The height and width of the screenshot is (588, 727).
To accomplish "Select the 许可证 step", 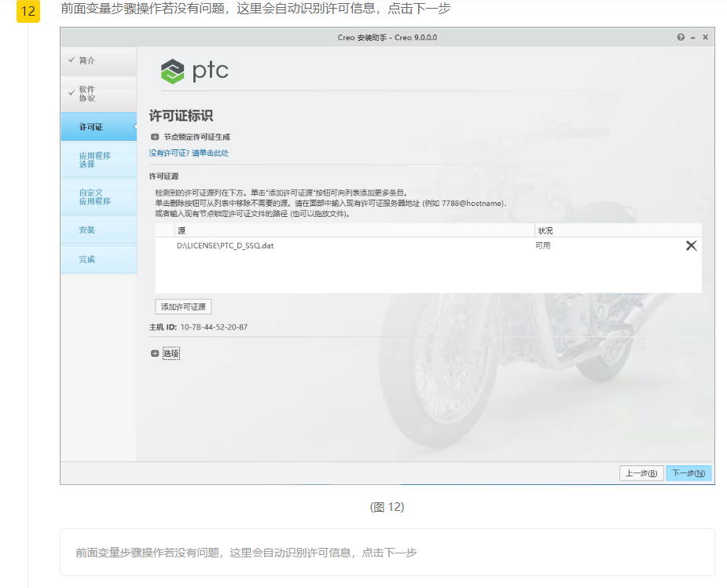I will (x=99, y=127).
